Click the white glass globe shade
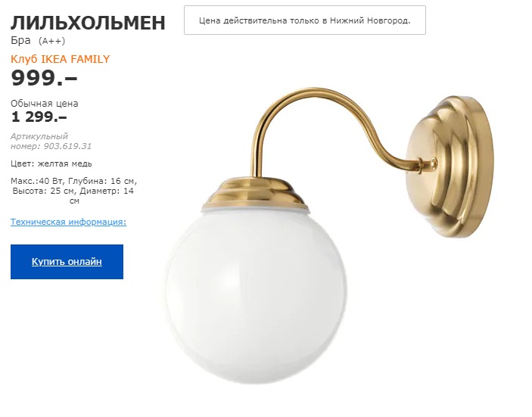The width and height of the screenshot is (532, 417). click(x=256, y=297)
